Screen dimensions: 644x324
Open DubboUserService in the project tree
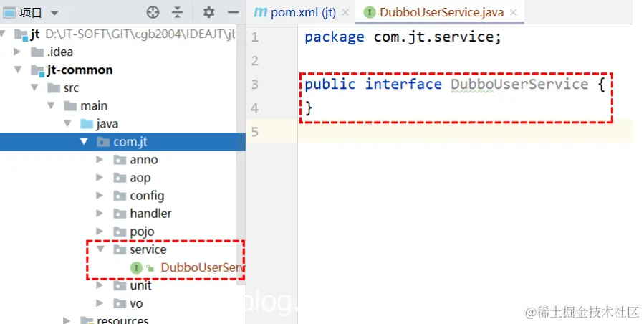click(x=203, y=267)
